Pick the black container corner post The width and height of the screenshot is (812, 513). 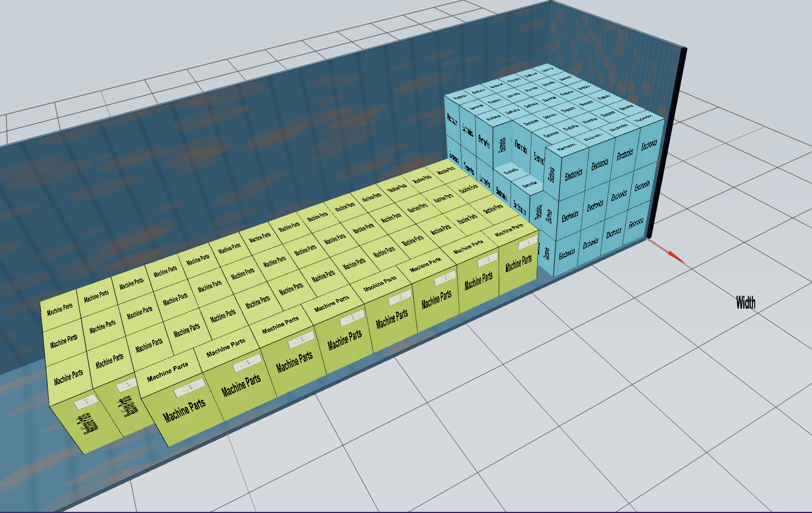pos(667,143)
